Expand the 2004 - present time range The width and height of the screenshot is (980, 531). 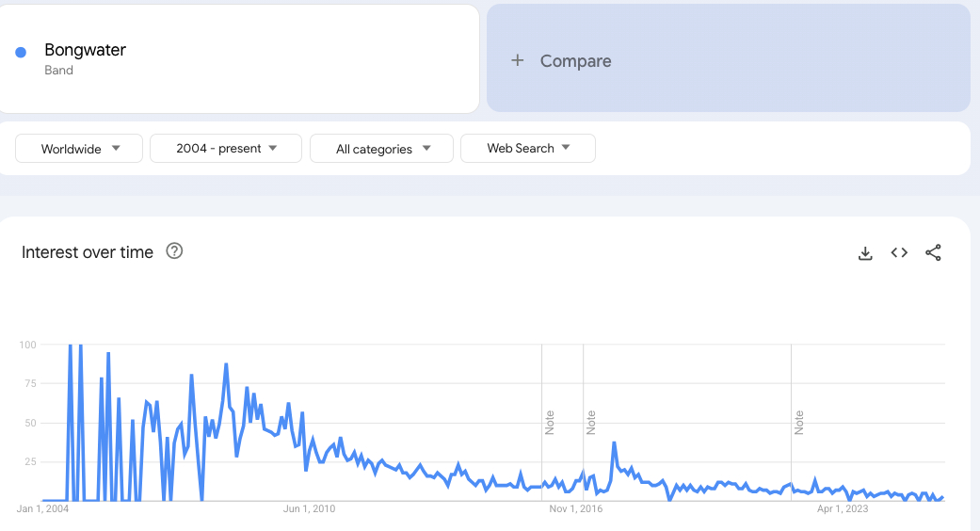click(x=226, y=149)
